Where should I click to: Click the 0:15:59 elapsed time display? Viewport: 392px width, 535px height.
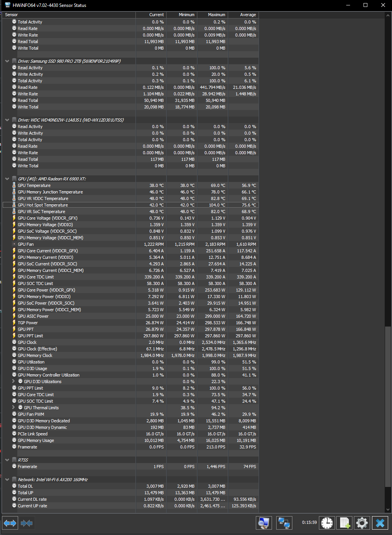pos(309,523)
